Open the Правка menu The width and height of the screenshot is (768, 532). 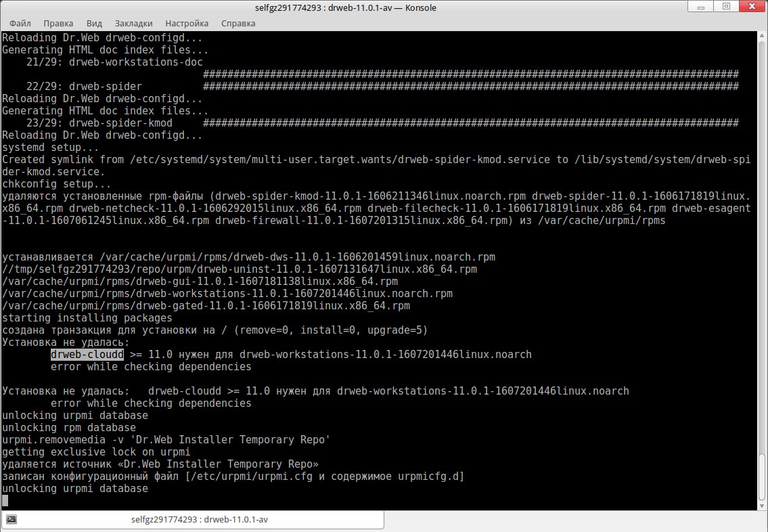[58, 23]
